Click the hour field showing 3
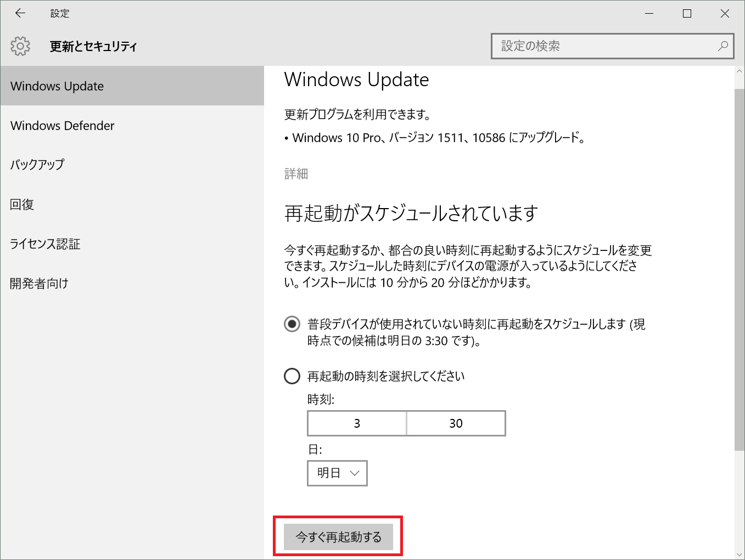Image resolution: width=745 pixels, height=560 pixels. click(357, 423)
